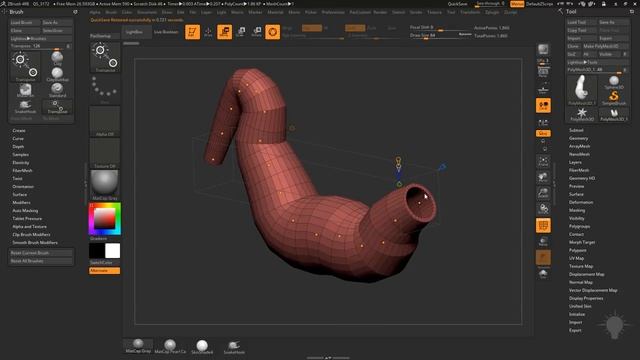Click the BPR render icon
This screenshot has width=640, height=360.
point(543,49)
